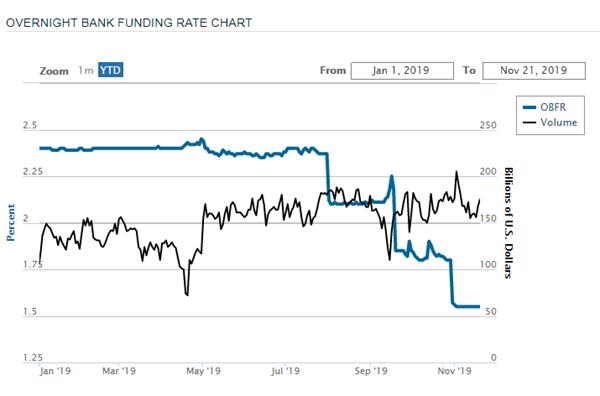Toggle the OBFR series in legend
The image size is (600, 396).
click(553, 107)
